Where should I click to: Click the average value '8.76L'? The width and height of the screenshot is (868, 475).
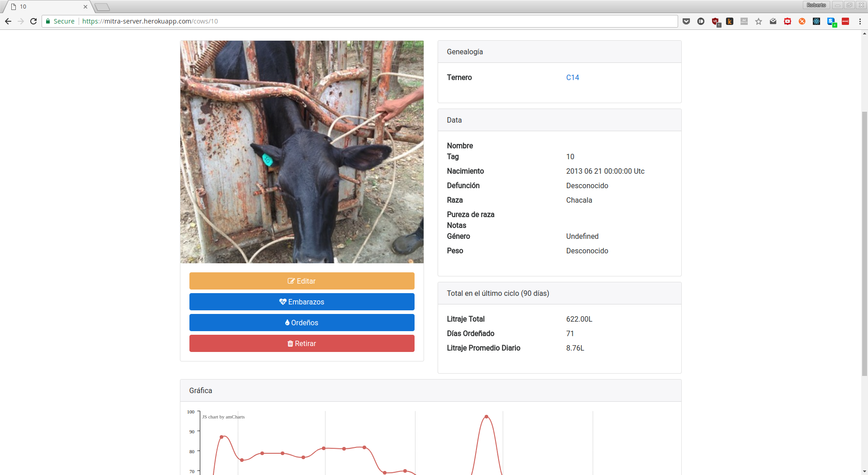click(x=575, y=348)
